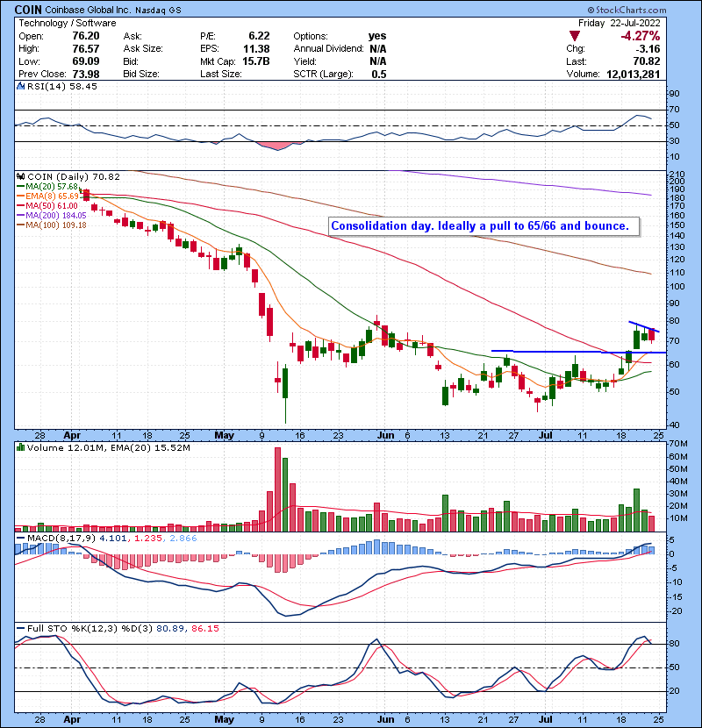Select the EMA(8) 65.69 legend entry
The height and width of the screenshot is (728, 702).
click(x=48, y=196)
